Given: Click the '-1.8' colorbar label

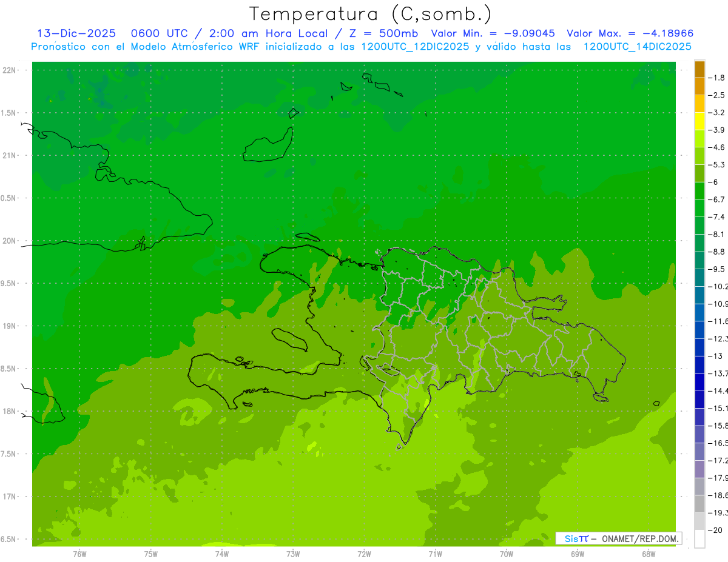Looking at the screenshot, I should tap(718, 78).
